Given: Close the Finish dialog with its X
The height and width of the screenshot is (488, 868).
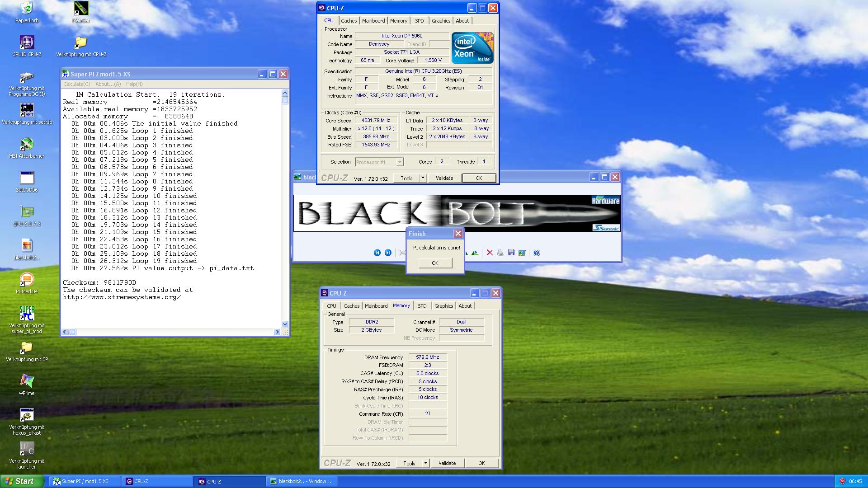Looking at the screenshot, I should 458,233.
